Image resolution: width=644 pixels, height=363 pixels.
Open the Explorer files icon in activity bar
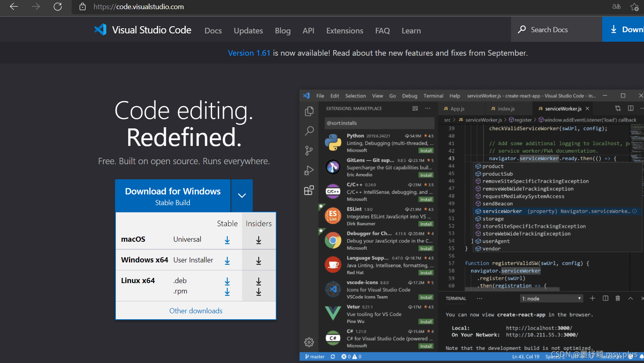[x=309, y=111]
